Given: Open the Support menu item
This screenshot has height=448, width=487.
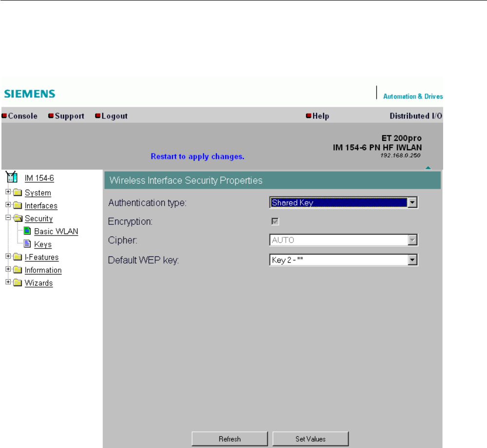Looking at the screenshot, I should [70, 116].
